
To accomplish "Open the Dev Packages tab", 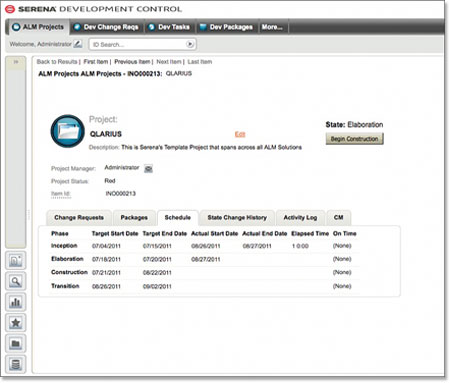I will pyautogui.click(x=226, y=27).
